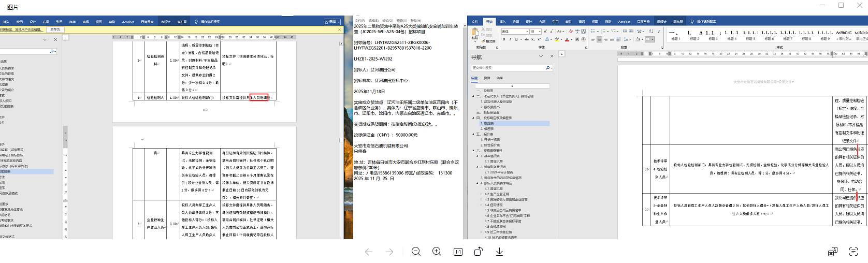Click 投标保证金 50000.00元 line in middle notepad
The height and width of the screenshot is (263, 868).
tap(385, 135)
